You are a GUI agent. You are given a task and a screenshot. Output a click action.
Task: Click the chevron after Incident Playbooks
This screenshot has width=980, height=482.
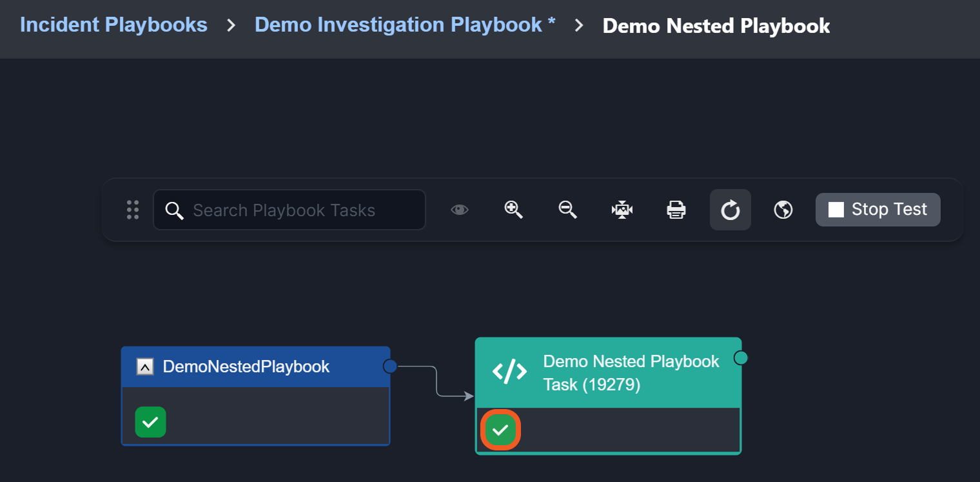[231, 26]
